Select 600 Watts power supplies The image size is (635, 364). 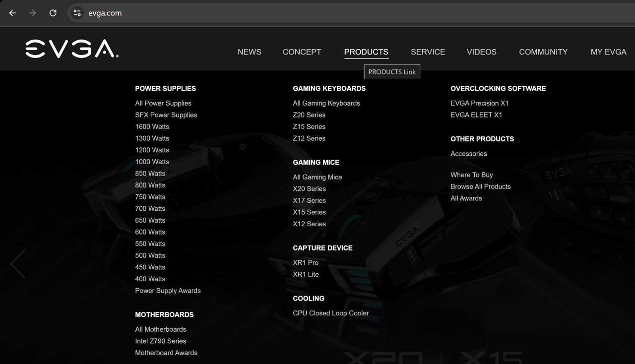pos(150,232)
